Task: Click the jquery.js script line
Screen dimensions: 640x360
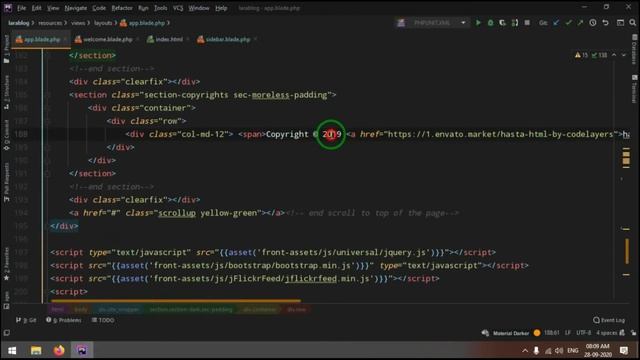Action: click(x=273, y=253)
